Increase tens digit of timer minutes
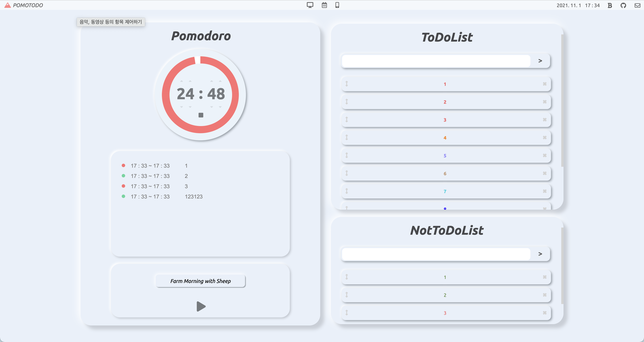The height and width of the screenshot is (342, 644). tap(182, 81)
